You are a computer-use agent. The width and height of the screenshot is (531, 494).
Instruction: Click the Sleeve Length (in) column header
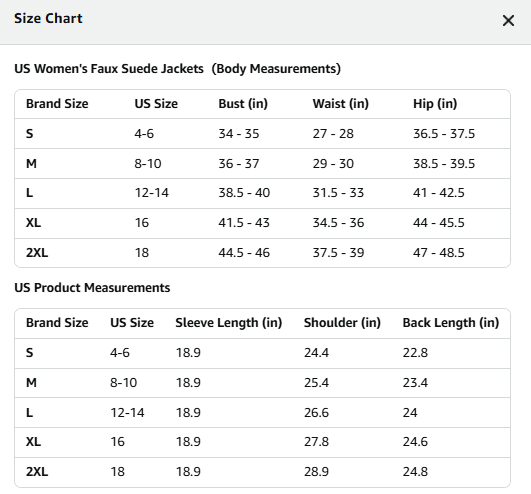pos(229,323)
